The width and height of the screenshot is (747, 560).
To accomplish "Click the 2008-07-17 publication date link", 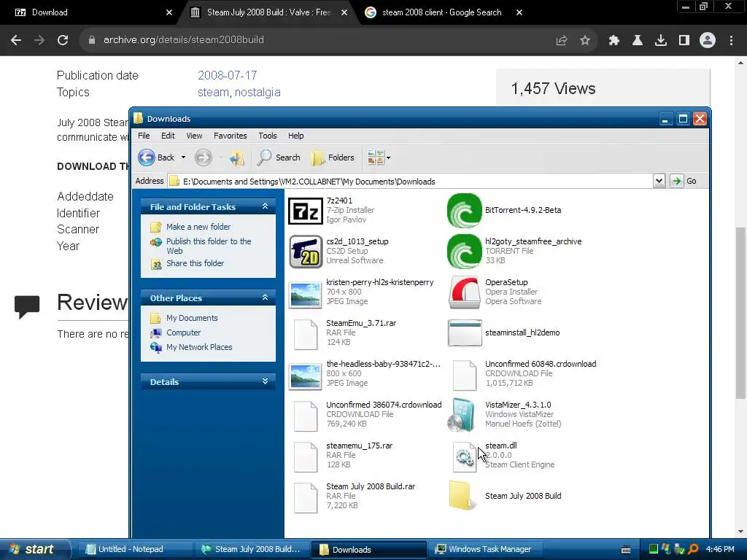I will (228, 75).
